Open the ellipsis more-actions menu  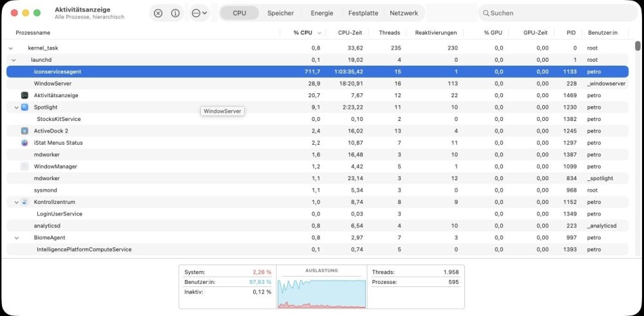[x=199, y=13]
